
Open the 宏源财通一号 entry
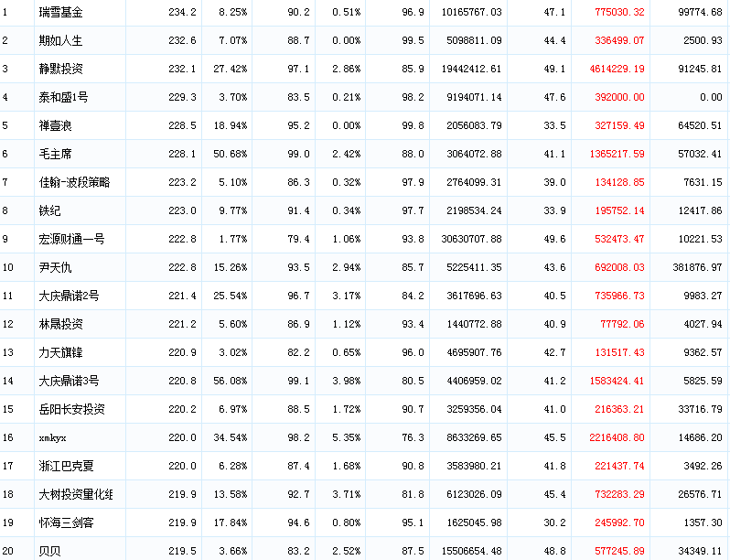(x=71, y=239)
